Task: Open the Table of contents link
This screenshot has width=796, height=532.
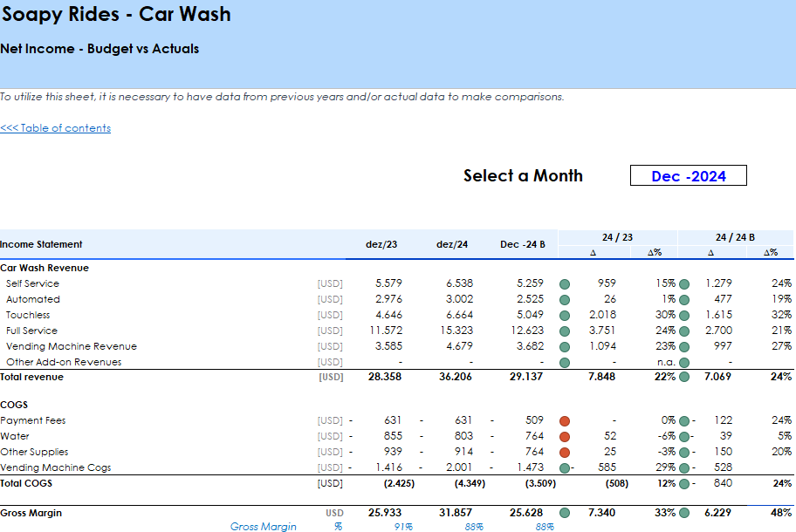Action: click(56, 128)
